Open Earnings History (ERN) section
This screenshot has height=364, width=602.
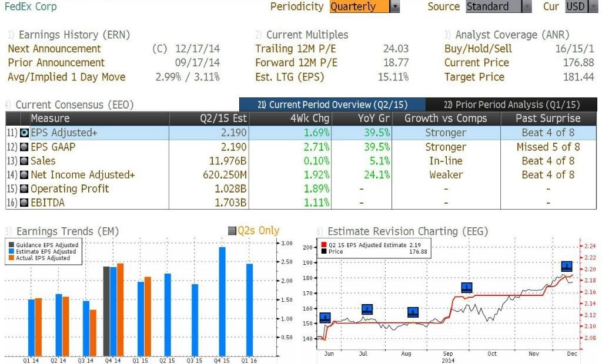[x=75, y=35]
